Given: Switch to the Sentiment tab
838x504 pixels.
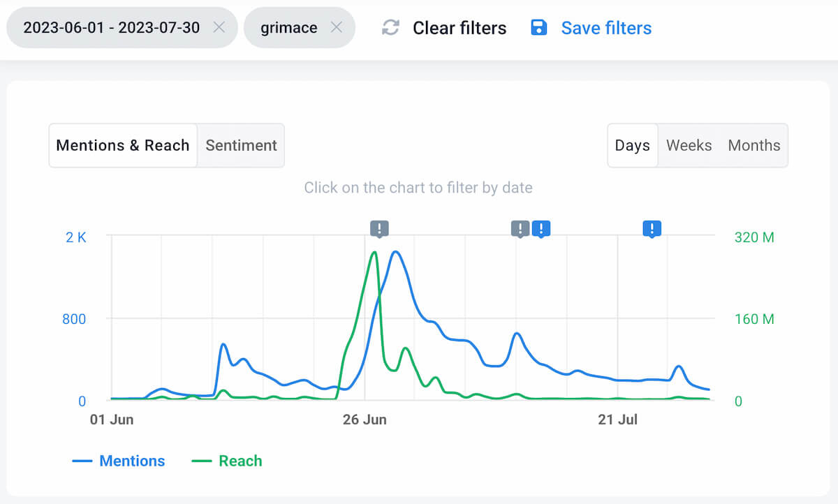Looking at the screenshot, I should click(241, 145).
